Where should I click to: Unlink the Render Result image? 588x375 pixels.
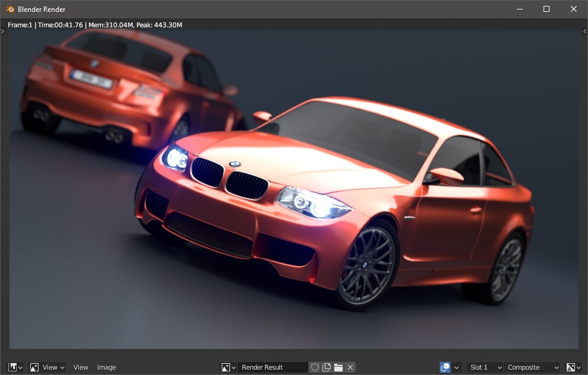coord(350,367)
